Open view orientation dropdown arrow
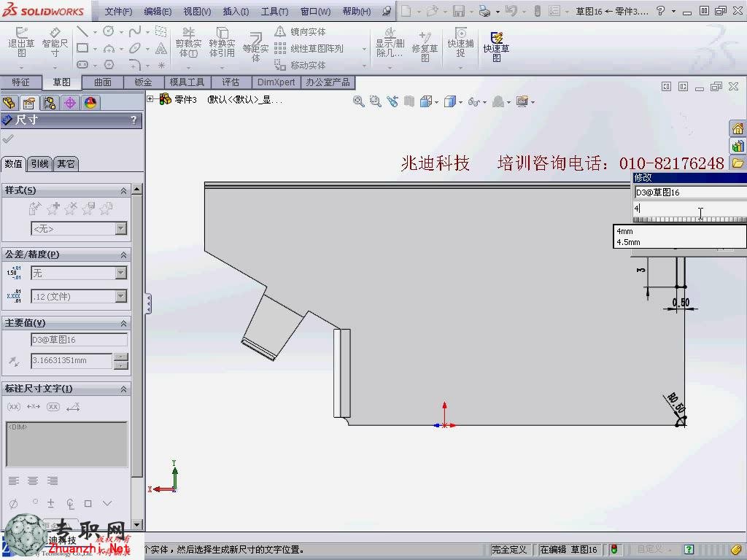Image resolution: width=747 pixels, height=560 pixels. click(x=436, y=102)
